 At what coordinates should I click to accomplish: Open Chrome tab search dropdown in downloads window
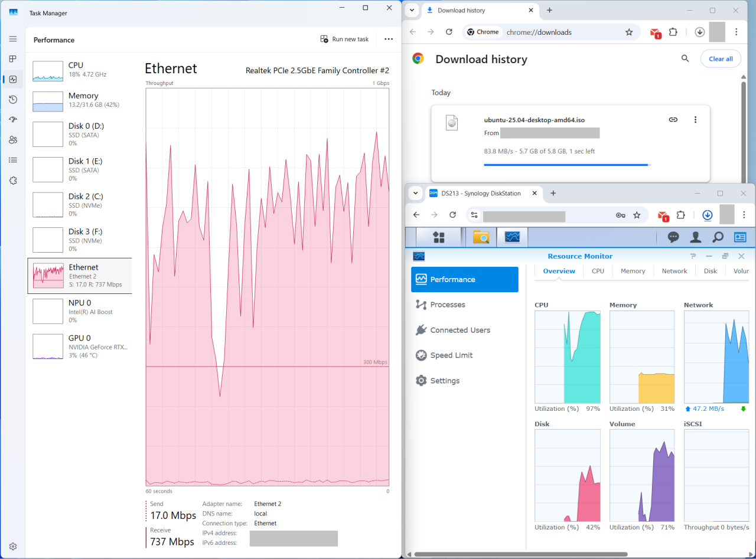click(x=412, y=10)
